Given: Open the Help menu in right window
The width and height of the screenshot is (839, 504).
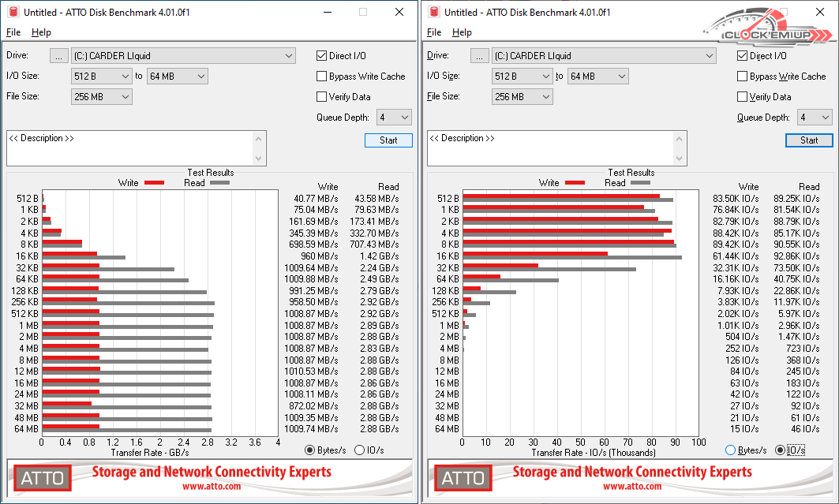Looking at the screenshot, I should tap(462, 32).
